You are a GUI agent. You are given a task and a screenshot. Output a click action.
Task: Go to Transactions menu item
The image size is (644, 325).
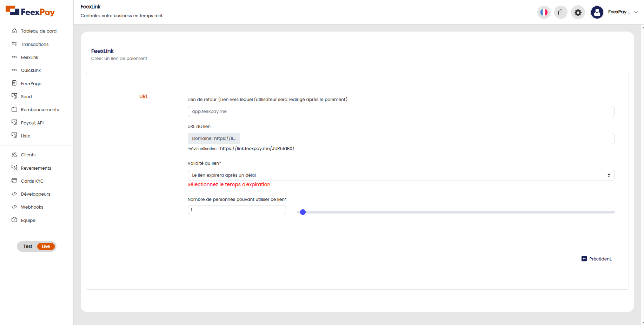[x=35, y=44]
